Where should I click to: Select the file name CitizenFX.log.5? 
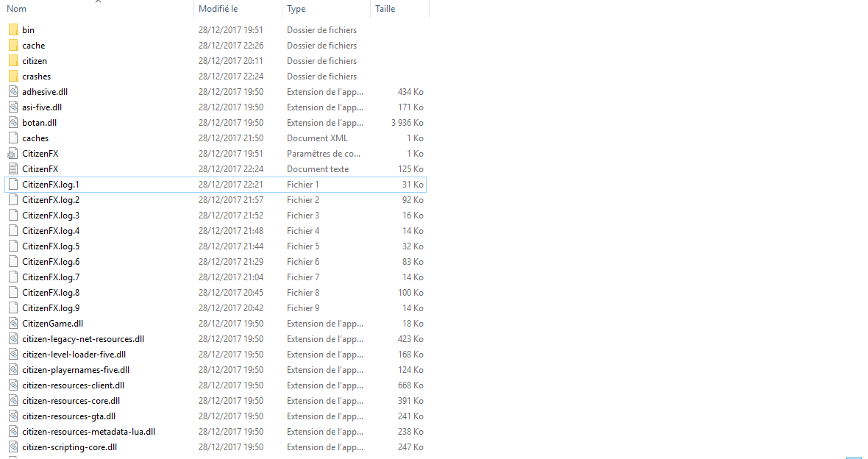(51, 246)
